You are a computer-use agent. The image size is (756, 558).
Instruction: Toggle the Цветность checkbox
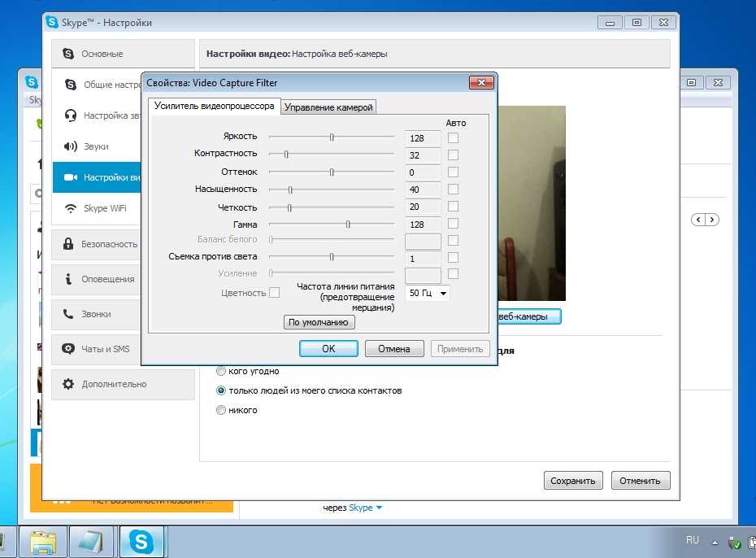[275, 293]
